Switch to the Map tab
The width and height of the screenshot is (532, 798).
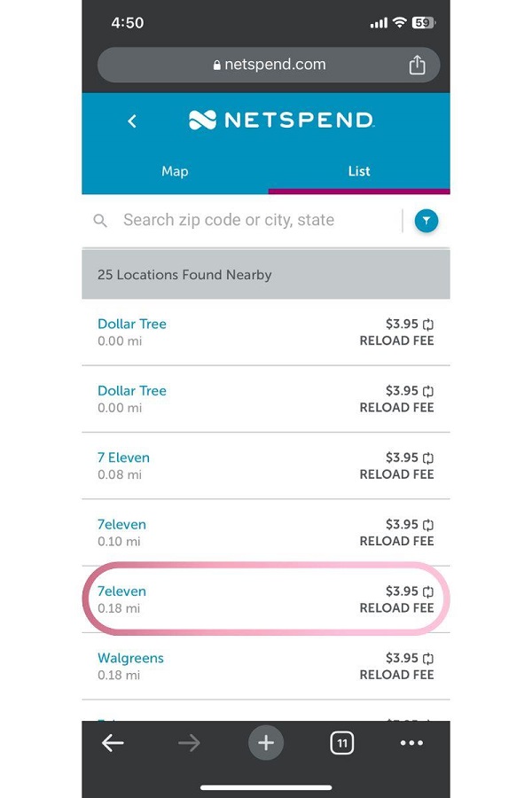pyautogui.click(x=175, y=171)
